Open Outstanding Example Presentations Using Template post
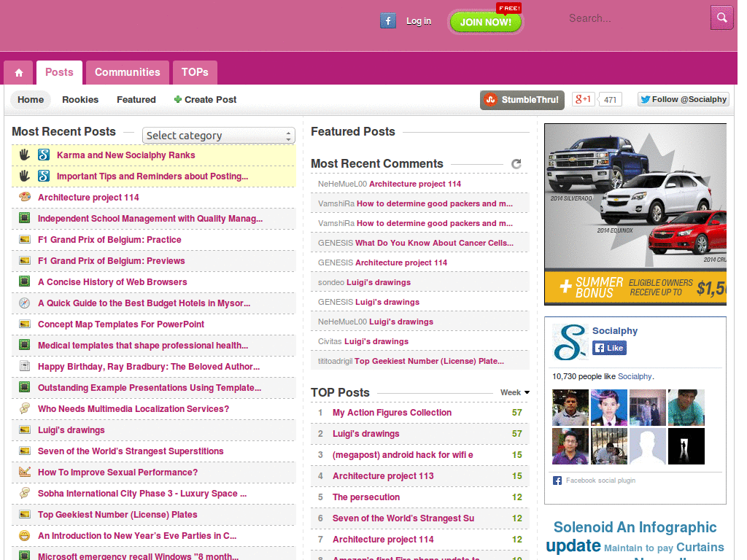The width and height of the screenshot is (747, 560). pyautogui.click(x=150, y=388)
